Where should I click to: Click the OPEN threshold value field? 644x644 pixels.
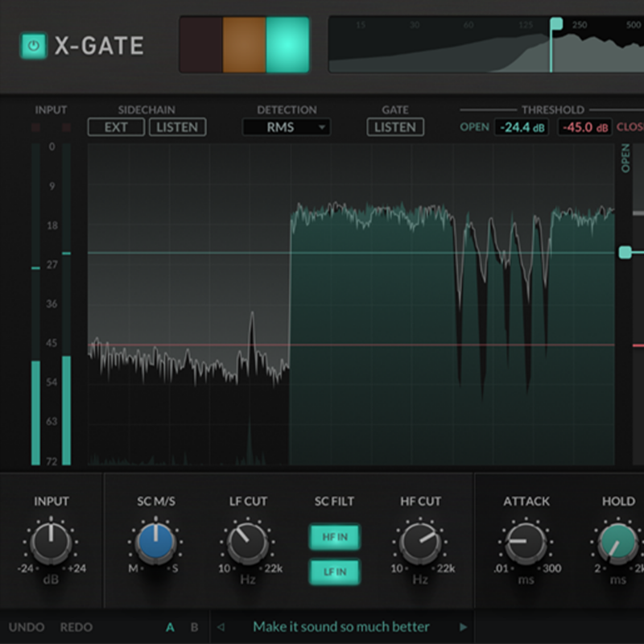(x=522, y=126)
